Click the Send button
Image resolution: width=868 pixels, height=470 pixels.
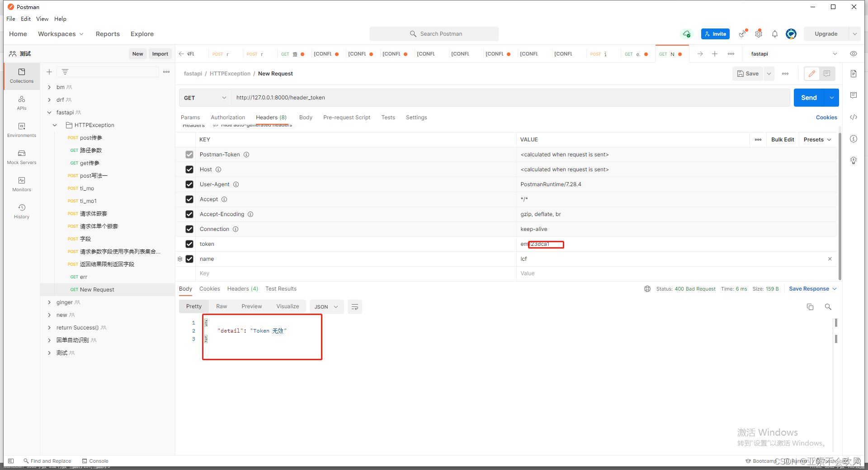pyautogui.click(x=809, y=98)
